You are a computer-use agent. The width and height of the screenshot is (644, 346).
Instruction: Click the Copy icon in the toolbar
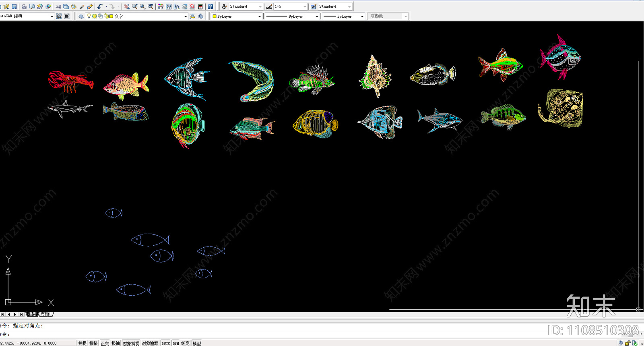click(66, 6)
